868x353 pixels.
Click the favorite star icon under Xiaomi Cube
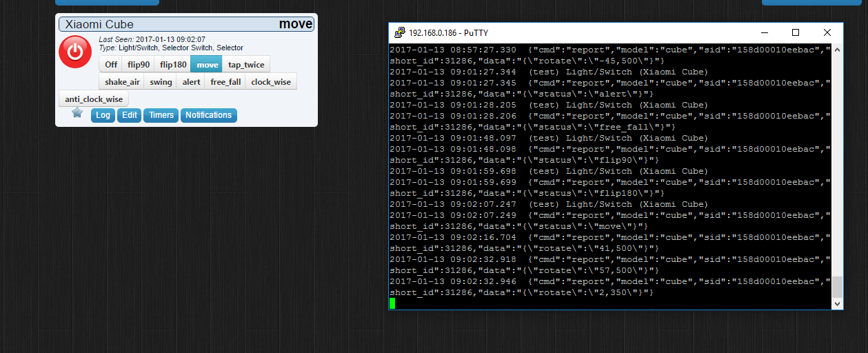tap(77, 112)
